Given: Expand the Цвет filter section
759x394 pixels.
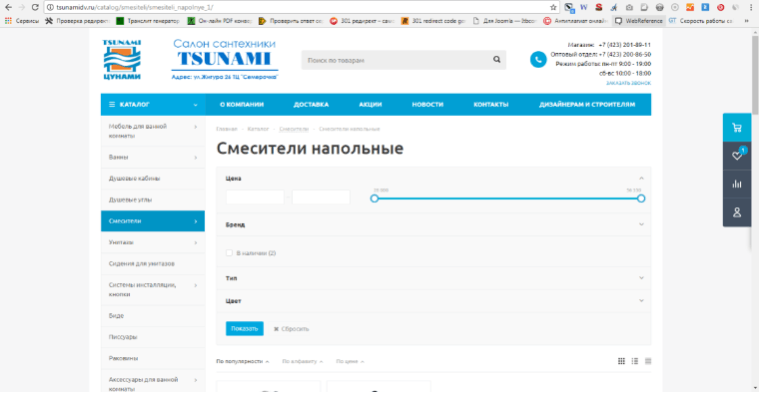Looking at the screenshot, I should pyautogui.click(x=641, y=301).
